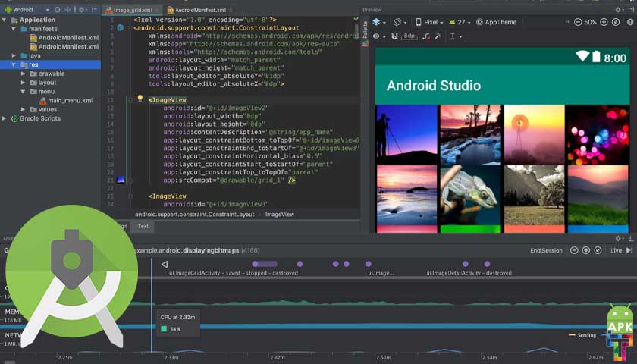The width and height of the screenshot is (637, 364).
Task: Toggle the autoconnect magnet icon
Action: tap(394, 36)
